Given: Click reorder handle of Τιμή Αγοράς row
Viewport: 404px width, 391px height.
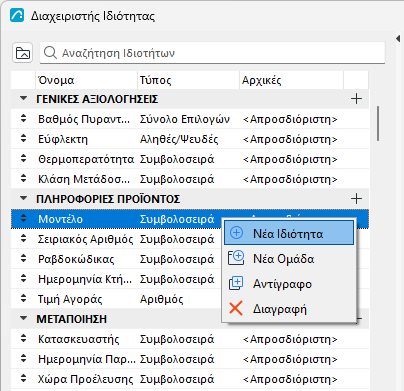Looking at the screenshot, I should (x=23, y=299).
